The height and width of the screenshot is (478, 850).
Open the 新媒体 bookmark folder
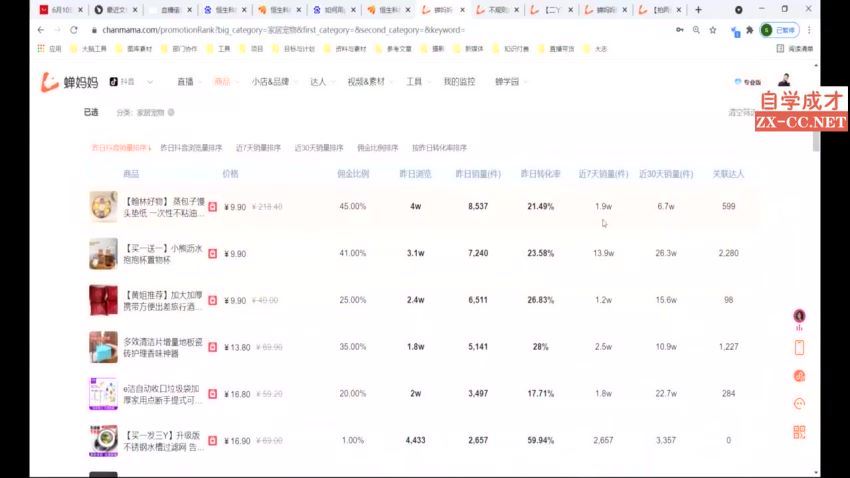[469, 49]
